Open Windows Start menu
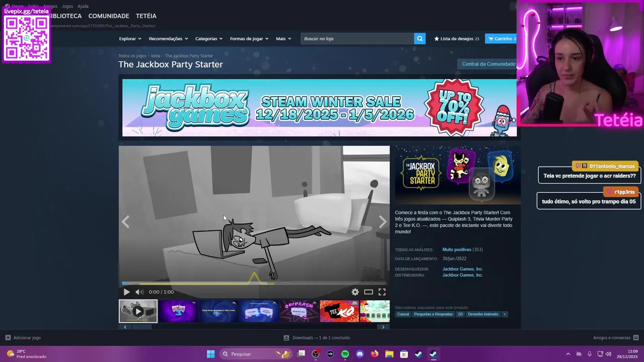Viewport: 644px width, 362px height. [x=211, y=354]
